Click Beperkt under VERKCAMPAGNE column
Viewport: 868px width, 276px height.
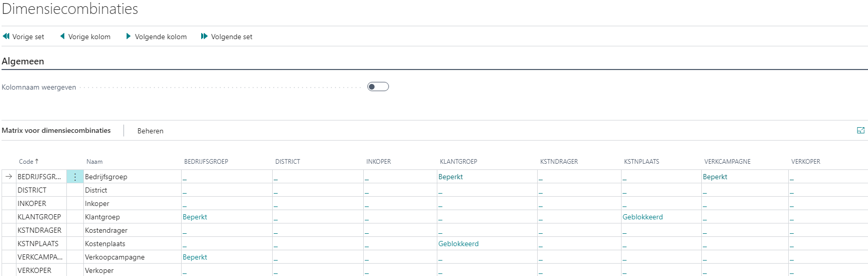[x=715, y=177]
